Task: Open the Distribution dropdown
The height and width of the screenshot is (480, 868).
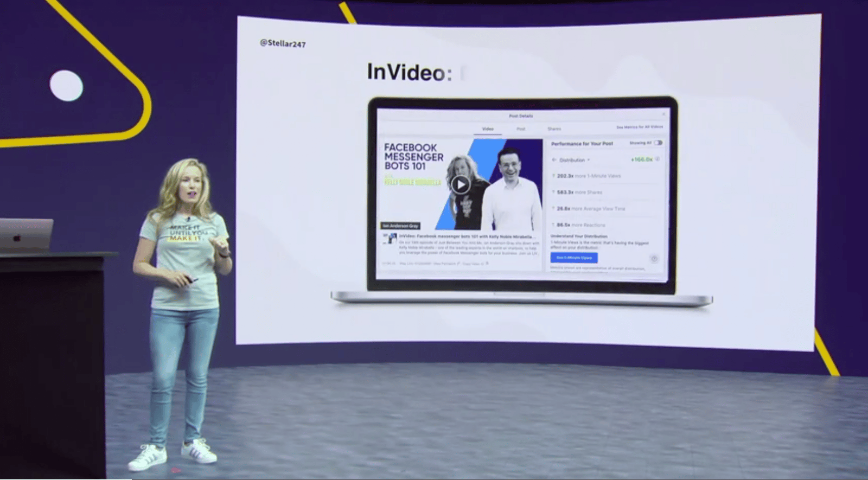Action: click(575, 160)
